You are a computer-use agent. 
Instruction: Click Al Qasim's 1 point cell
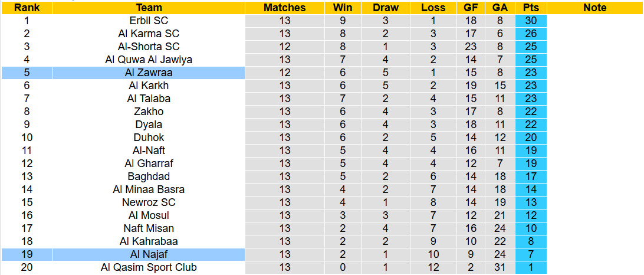coord(531,267)
